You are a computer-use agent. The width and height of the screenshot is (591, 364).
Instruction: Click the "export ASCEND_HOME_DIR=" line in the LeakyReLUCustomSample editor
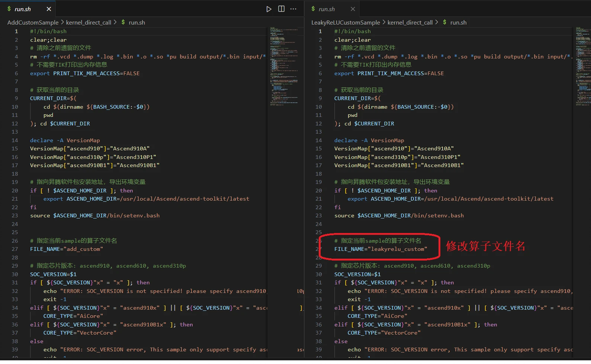point(450,199)
